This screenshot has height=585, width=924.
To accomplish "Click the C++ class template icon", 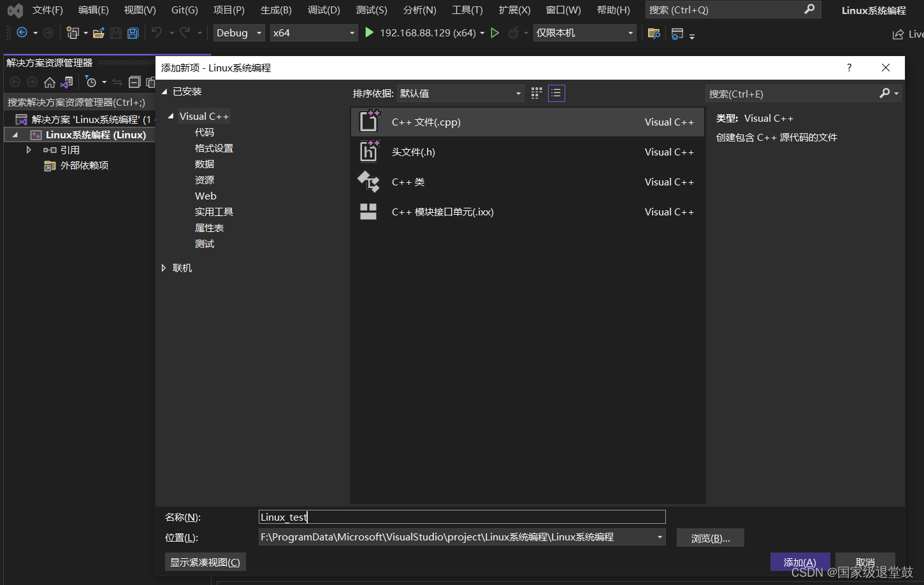I will (368, 182).
